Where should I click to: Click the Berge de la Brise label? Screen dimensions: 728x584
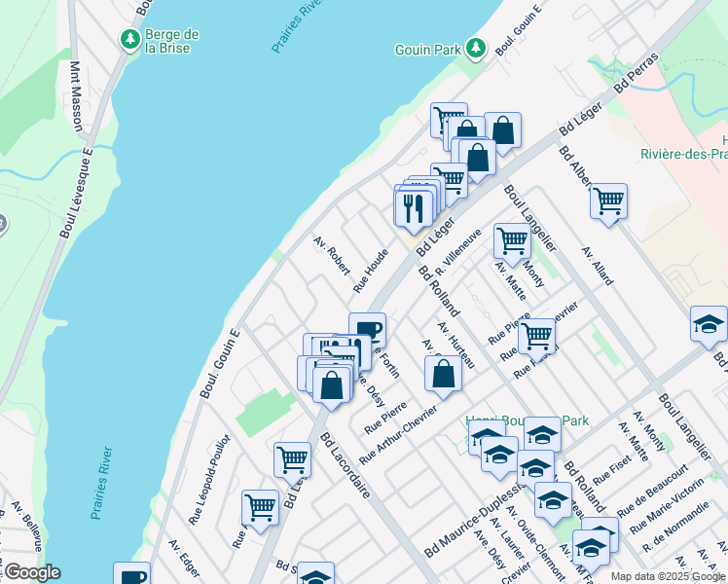(x=172, y=41)
